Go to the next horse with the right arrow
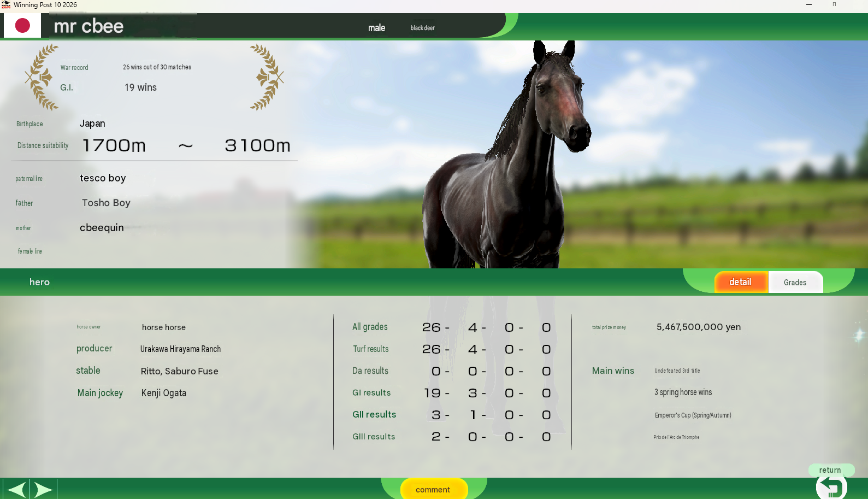868x499 pixels. (43, 489)
